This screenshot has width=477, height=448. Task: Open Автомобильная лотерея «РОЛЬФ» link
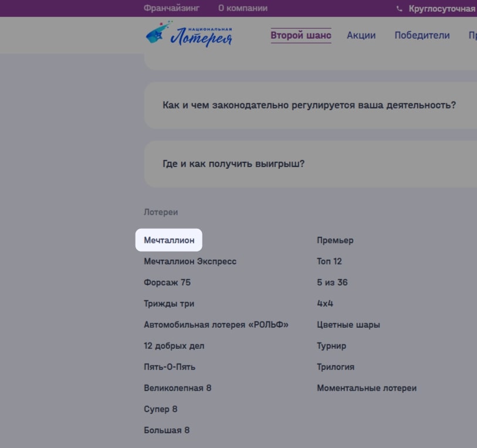pyautogui.click(x=216, y=324)
